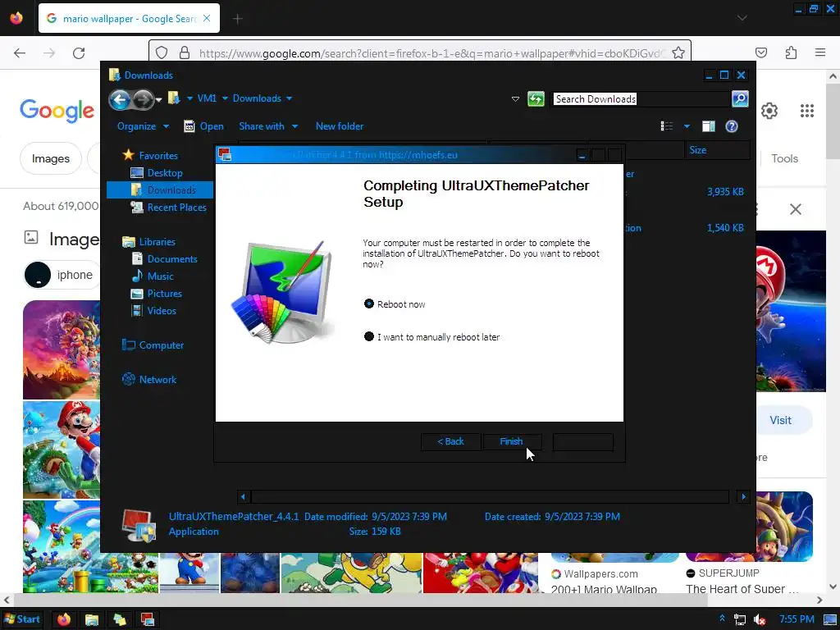This screenshot has height=630, width=840.
Task: Click the horizontal scrollbar right arrow in Explorer
Action: (743, 496)
